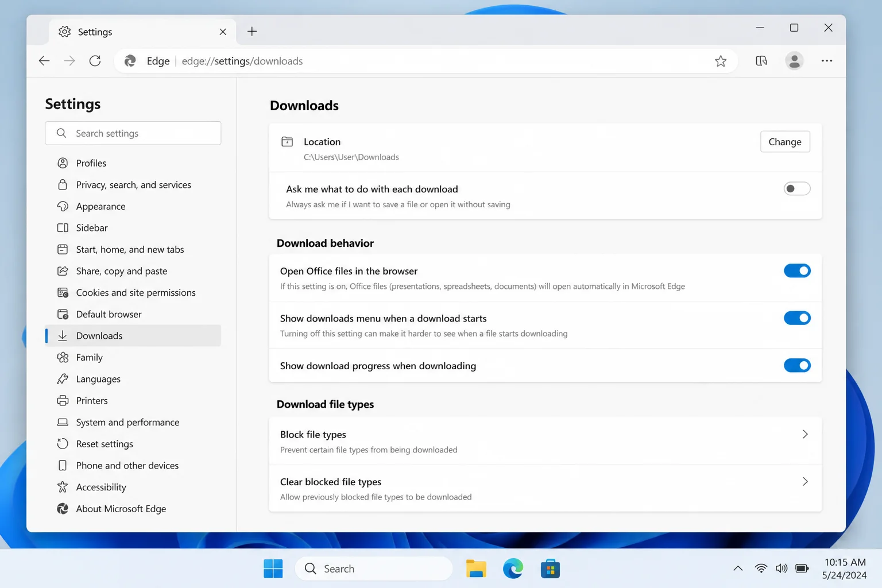Open Appearance settings
The image size is (882, 588).
(133, 206)
